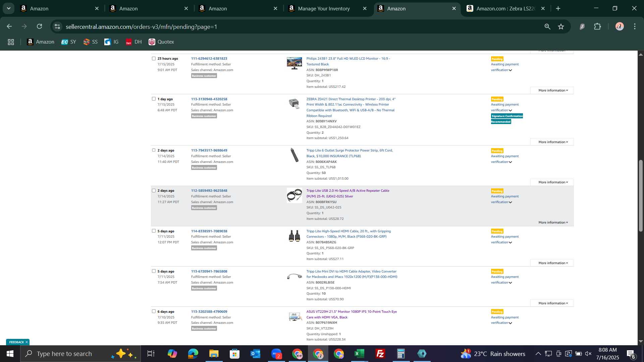
Task: Click the Tripp Lite surge protector thumbnail
Action: [294, 155]
